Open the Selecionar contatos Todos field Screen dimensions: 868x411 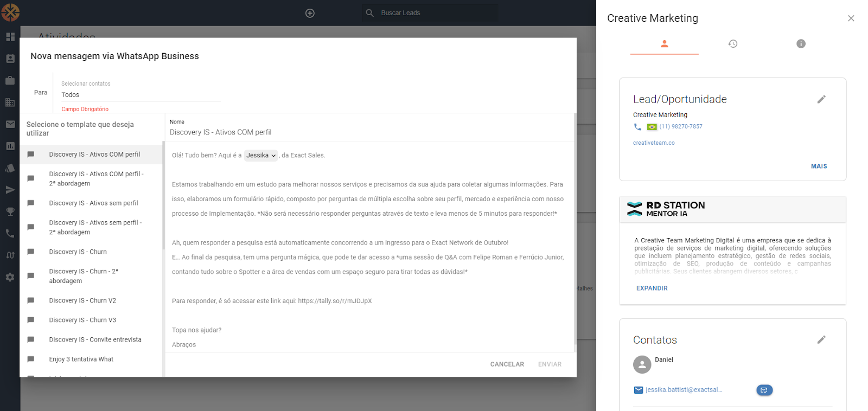[x=141, y=95]
